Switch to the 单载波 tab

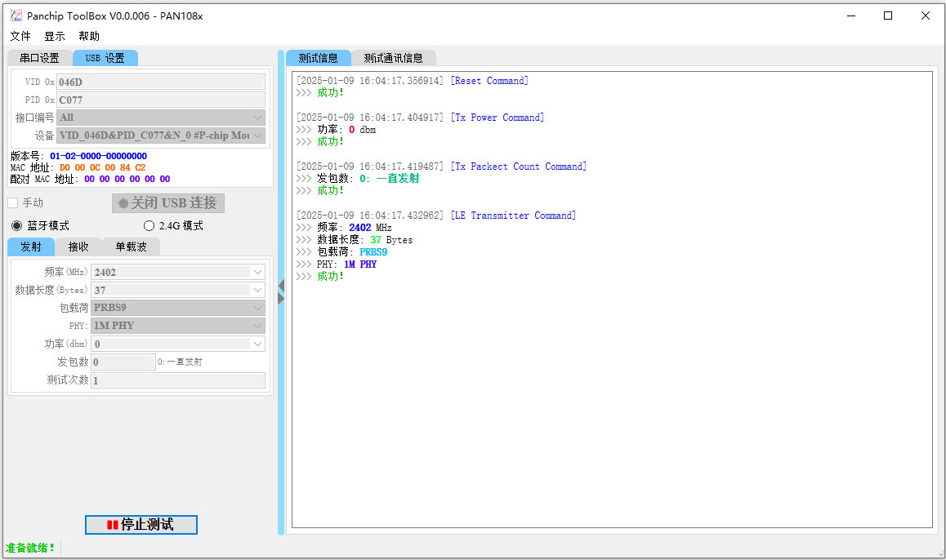point(131,247)
